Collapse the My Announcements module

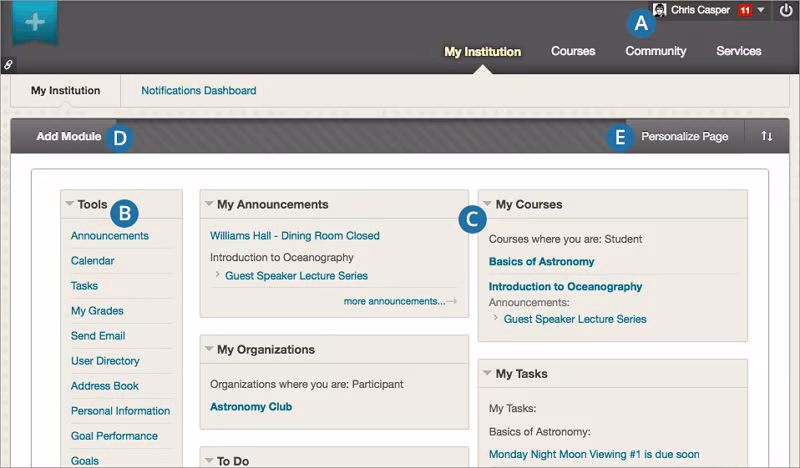[x=208, y=204]
